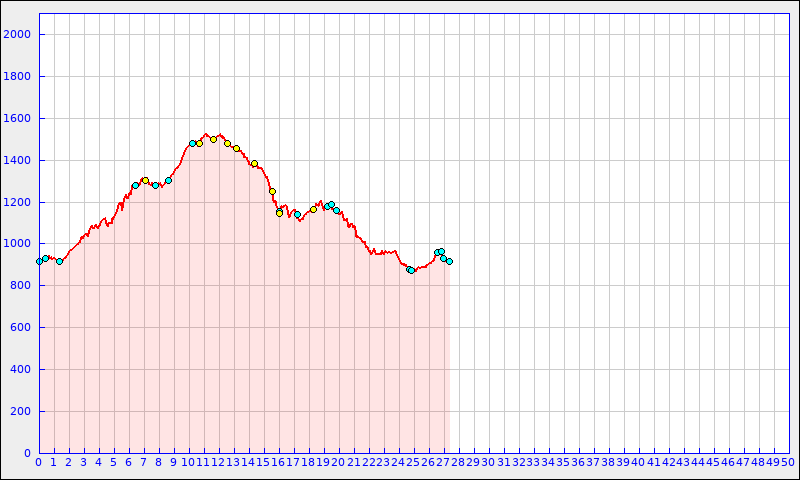Click the yellow waypoint at km 16
800x480 pixels.
[279, 213]
